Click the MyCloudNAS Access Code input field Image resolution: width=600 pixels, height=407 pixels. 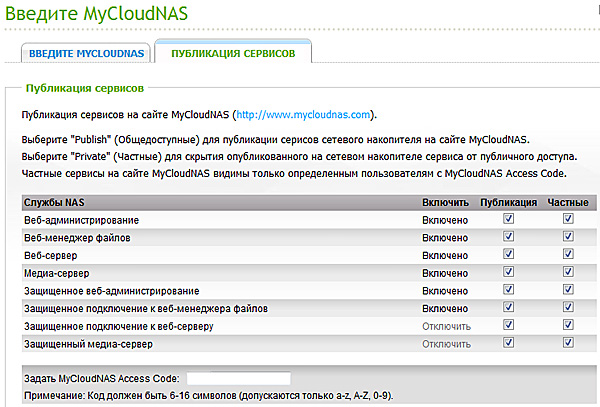[x=238, y=378]
